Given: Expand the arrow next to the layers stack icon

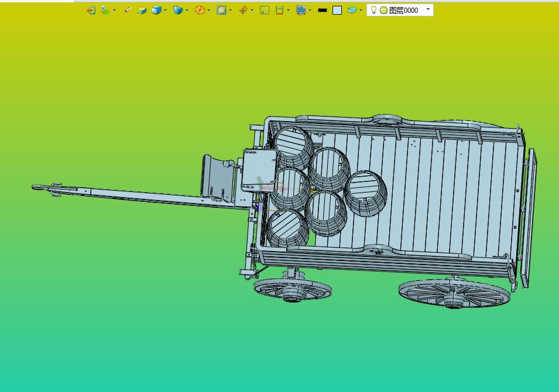Looking at the screenshot, I should (x=115, y=11).
